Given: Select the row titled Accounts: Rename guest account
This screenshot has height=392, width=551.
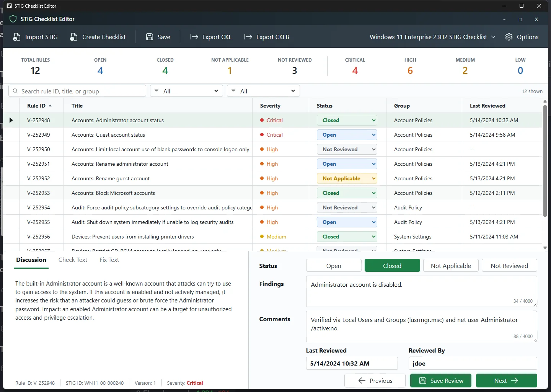Looking at the screenshot, I should (x=272, y=178).
